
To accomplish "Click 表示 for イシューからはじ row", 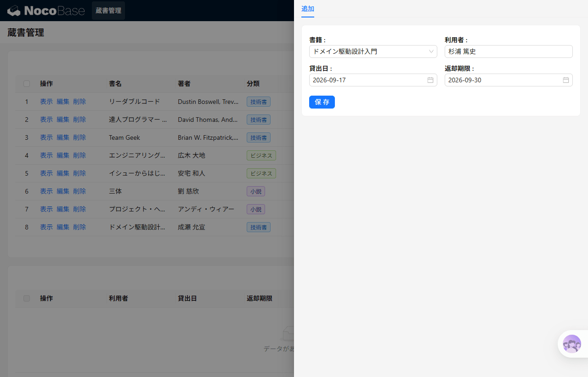I will pyautogui.click(x=46, y=173).
